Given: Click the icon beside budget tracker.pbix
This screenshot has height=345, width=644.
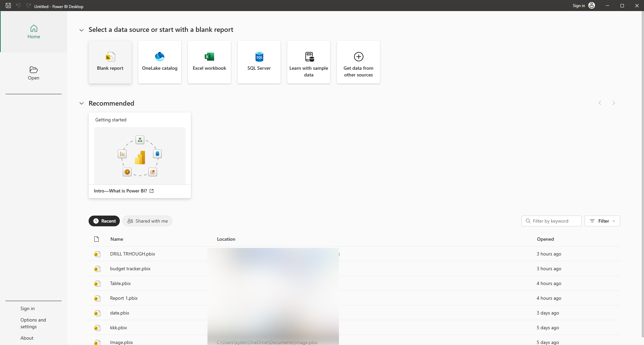Looking at the screenshot, I should point(97,269).
